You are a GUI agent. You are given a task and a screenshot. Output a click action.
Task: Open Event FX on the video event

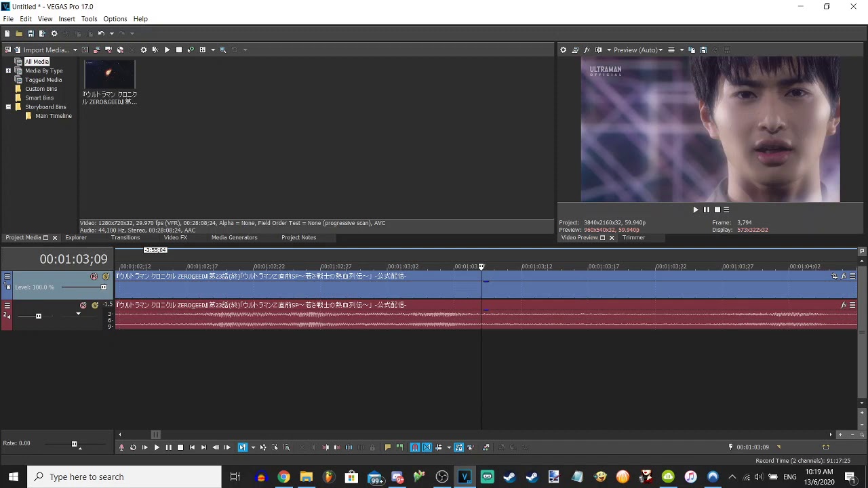844,276
